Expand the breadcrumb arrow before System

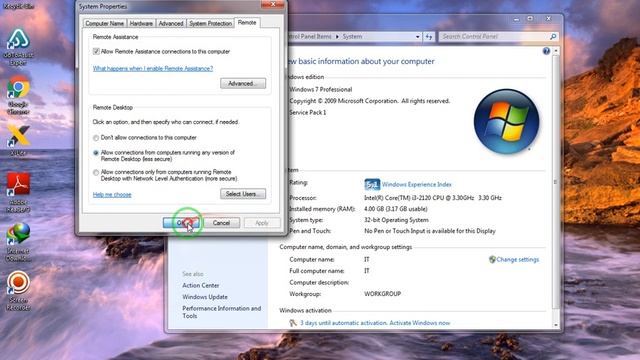[x=337, y=37]
